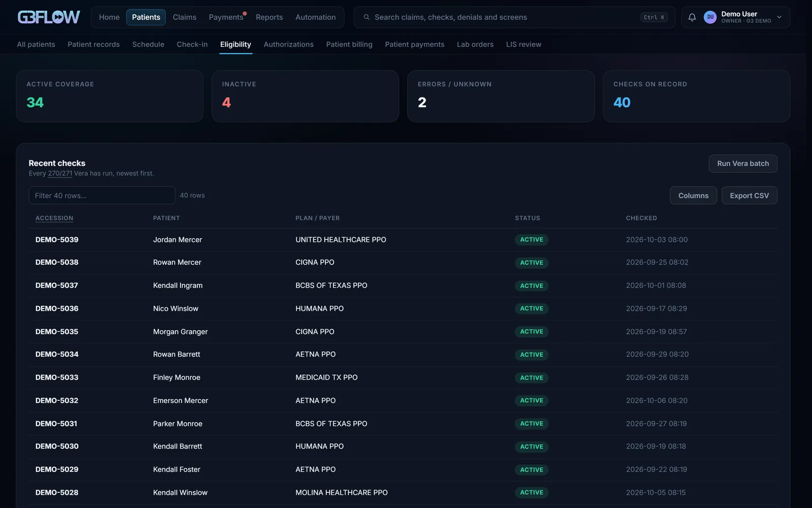
Task: Open the Claims nav item
Action: click(184, 17)
